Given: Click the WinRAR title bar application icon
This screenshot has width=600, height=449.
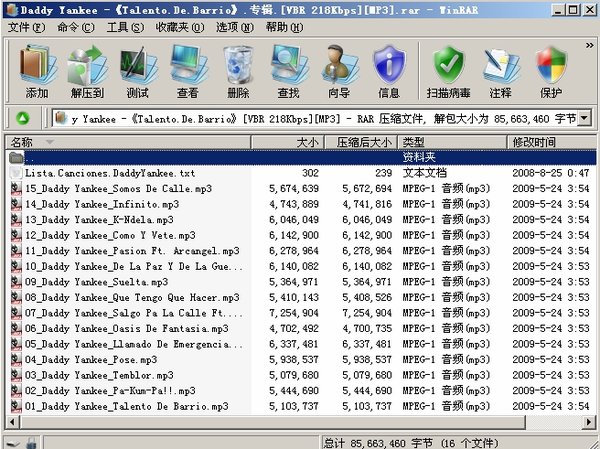Looking at the screenshot, I should tap(11, 10).
